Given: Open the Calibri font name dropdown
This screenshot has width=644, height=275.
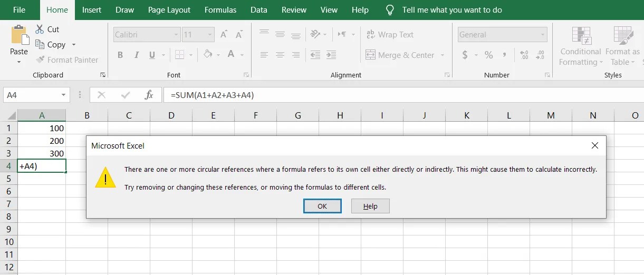Looking at the screenshot, I should [x=176, y=35].
